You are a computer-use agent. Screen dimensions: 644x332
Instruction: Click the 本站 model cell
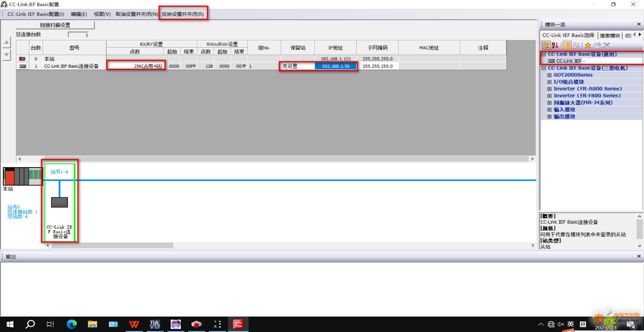(74, 59)
